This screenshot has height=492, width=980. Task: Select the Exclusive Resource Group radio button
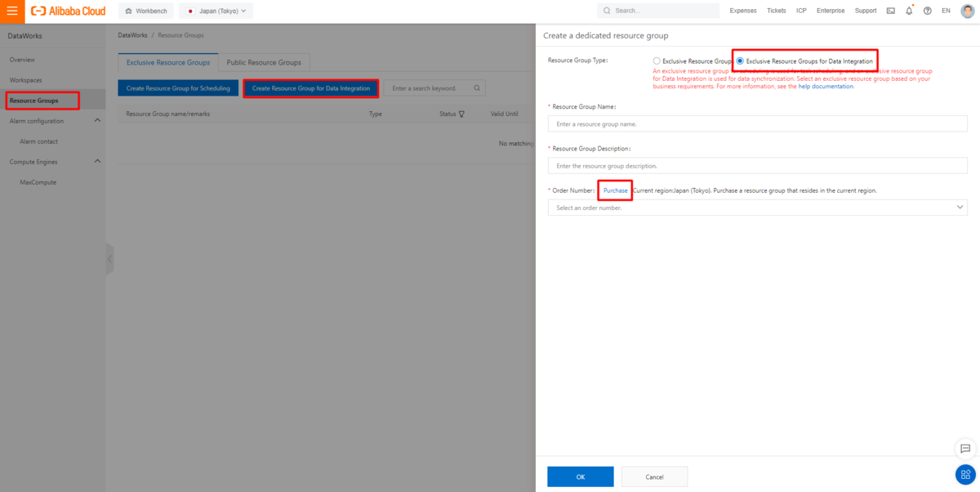(x=657, y=61)
